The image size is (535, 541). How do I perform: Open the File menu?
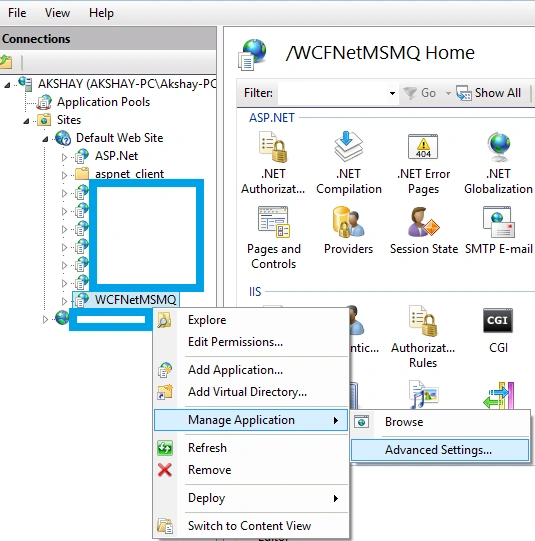17,13
